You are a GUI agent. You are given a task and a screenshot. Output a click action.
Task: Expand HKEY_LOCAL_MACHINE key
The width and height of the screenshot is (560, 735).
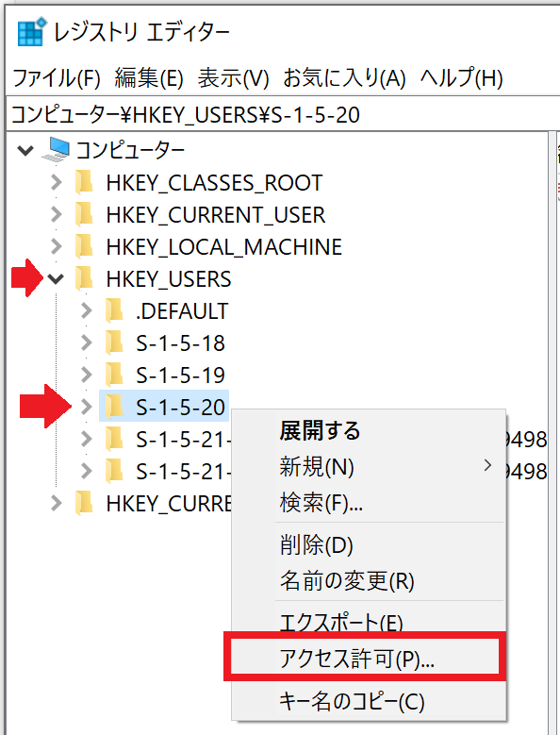coord(57,246)
